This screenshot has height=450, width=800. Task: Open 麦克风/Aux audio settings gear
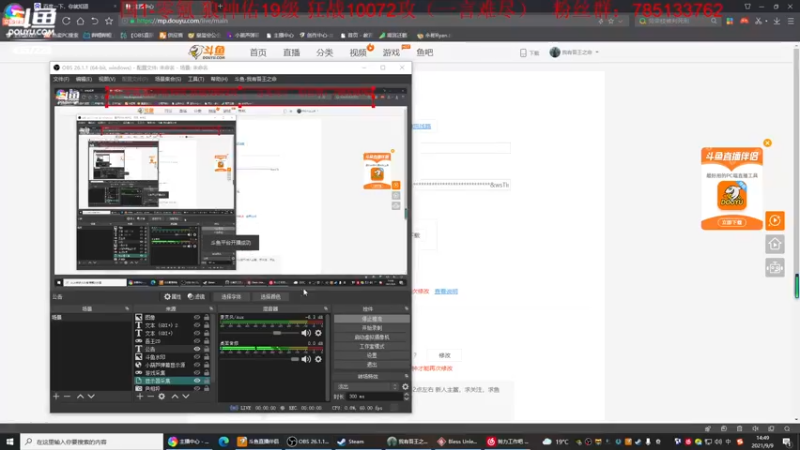pos(318,333)
